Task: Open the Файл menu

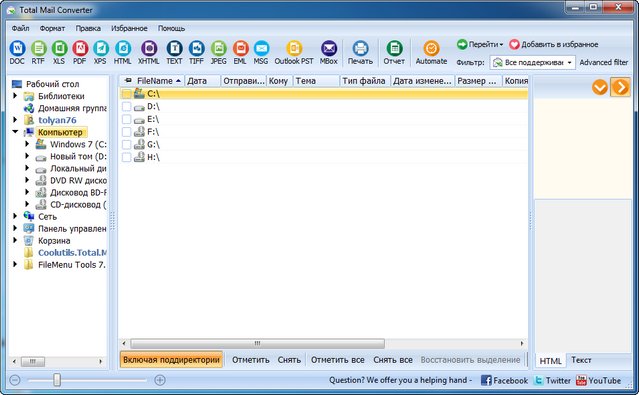Action: click(20, 28)
